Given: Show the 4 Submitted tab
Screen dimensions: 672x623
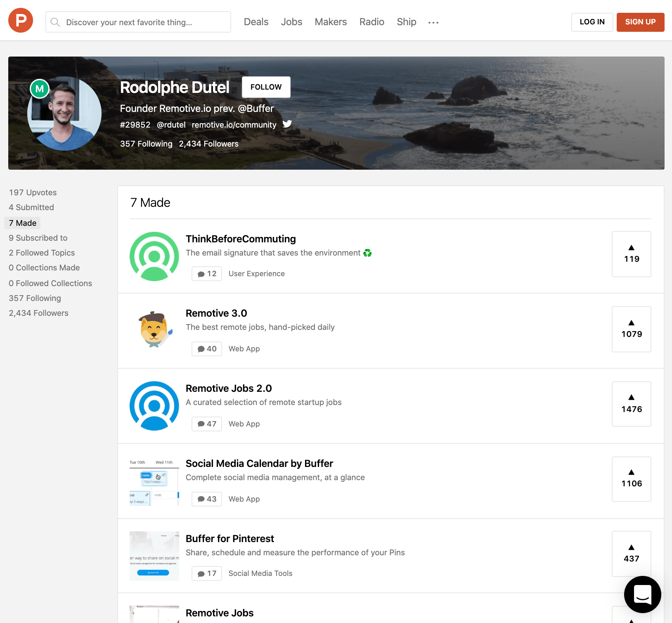Looking at the screenshot, I should coord(31,207).
